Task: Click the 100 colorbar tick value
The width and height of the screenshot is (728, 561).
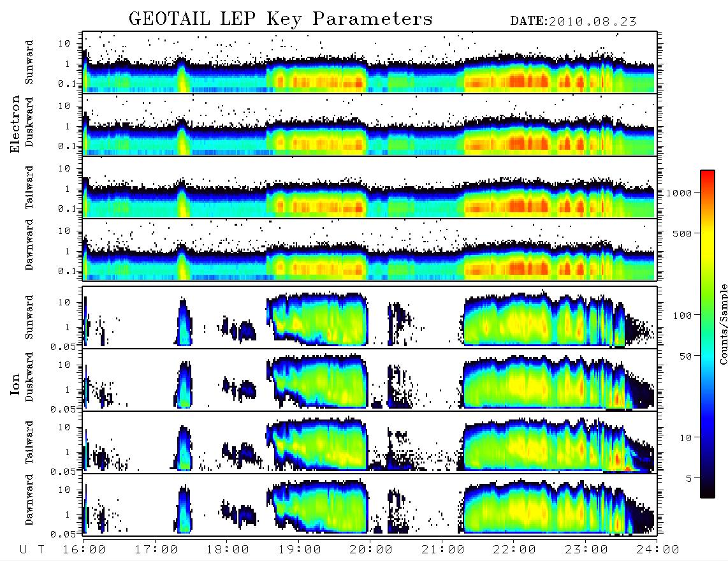Action: (683, 316)
